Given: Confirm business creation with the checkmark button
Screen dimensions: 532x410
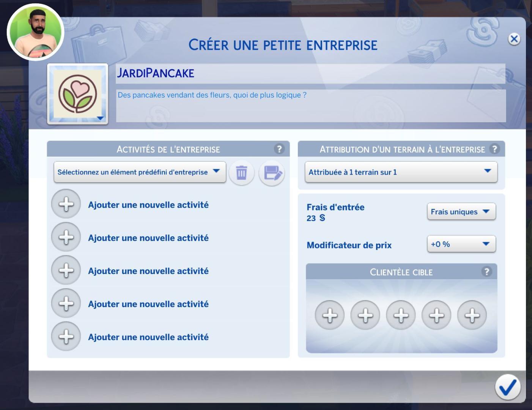Looking at the screenshot, I should pyautogui.click(x=507, y=387).
